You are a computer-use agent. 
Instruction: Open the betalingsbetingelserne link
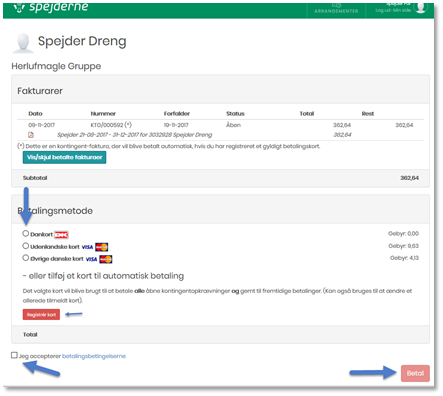pos(94,356)
